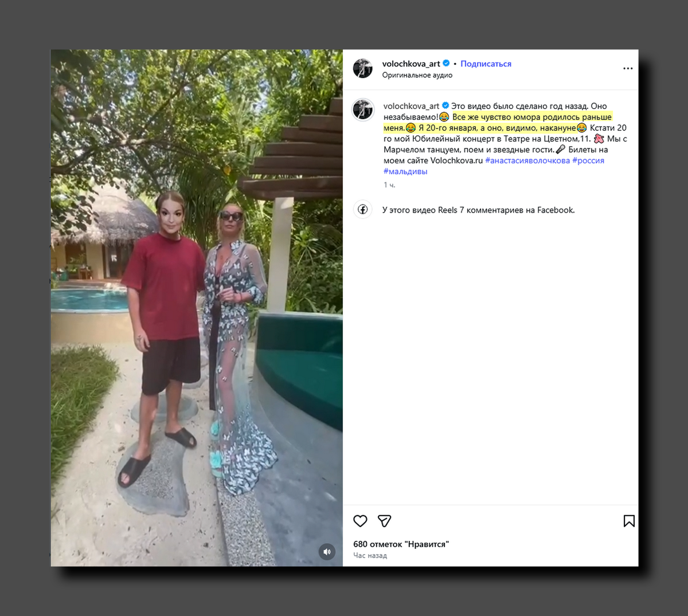This screenshot has height=616, width=688.
Task: Click the avatar beside the caption text
Action: pos(363,109)
